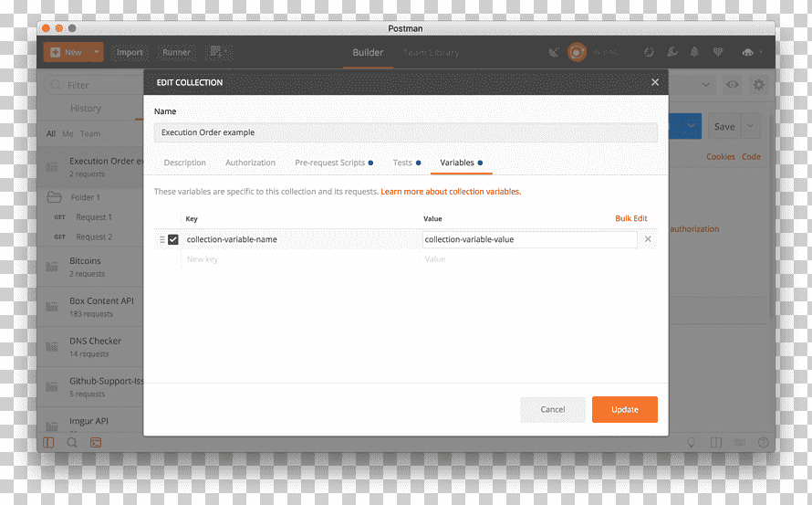Screen dimensions: 812x505
Task: Switch to the History tab in sidebar
Action: [x=86, y=109]
